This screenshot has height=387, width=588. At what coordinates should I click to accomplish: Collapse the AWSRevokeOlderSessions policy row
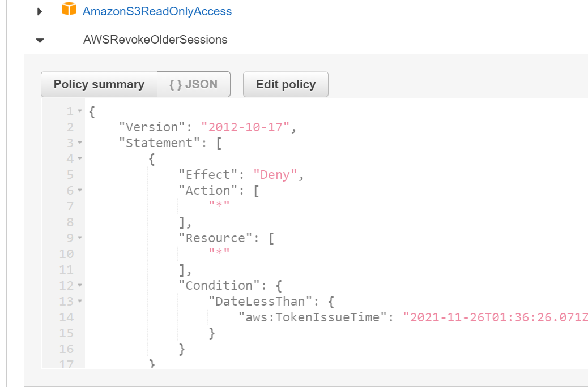coord(40,40)
